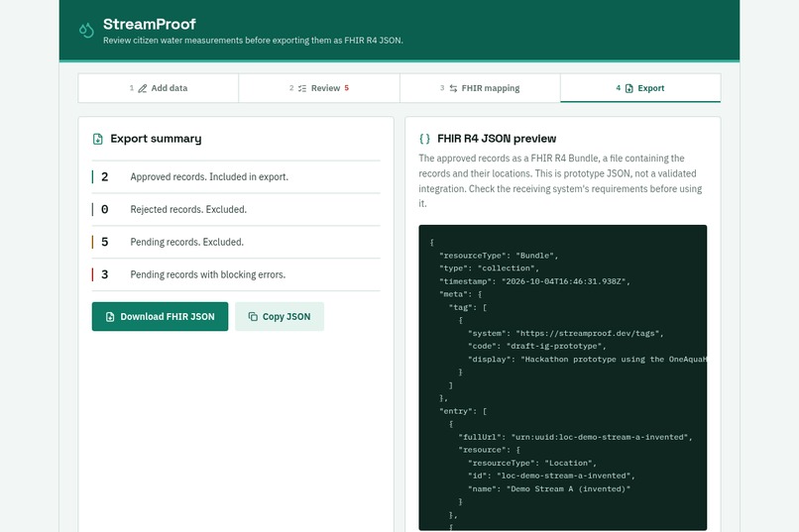Click 'Pending records. Excluded.' row
This screenshot has width=799, height=532.
coord(236,242)
